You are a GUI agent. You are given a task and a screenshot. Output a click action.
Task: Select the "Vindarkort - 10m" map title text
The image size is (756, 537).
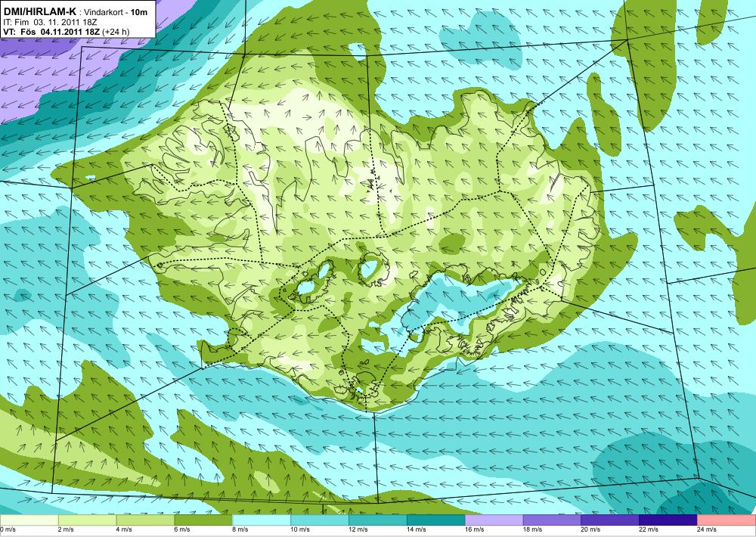point(116,13)
